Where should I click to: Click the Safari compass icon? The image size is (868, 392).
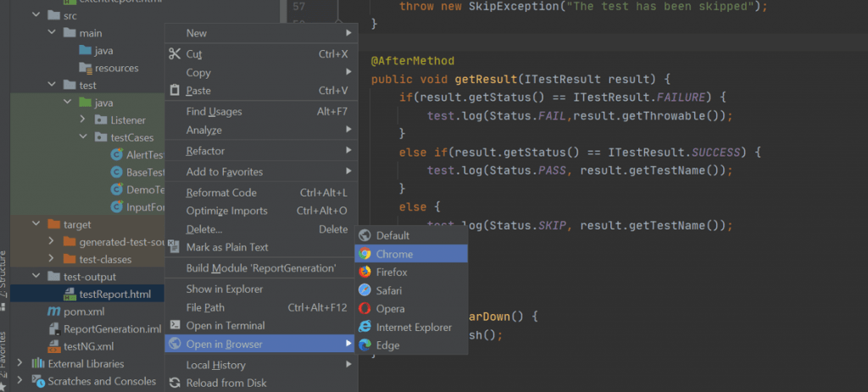[x=364, y=290]
